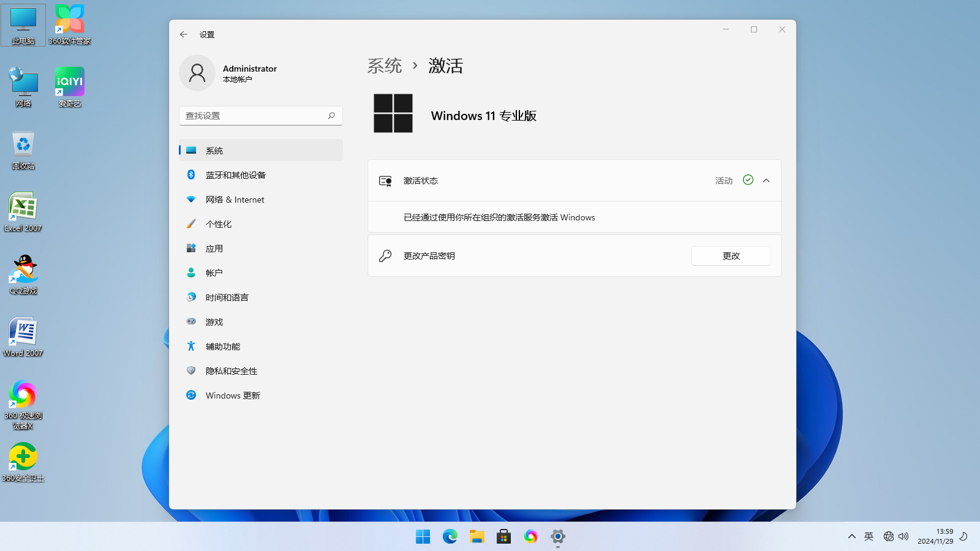Screen dimensions: 980x551
Task: Minimize the Settings window
Action: (x=726, y=29)
